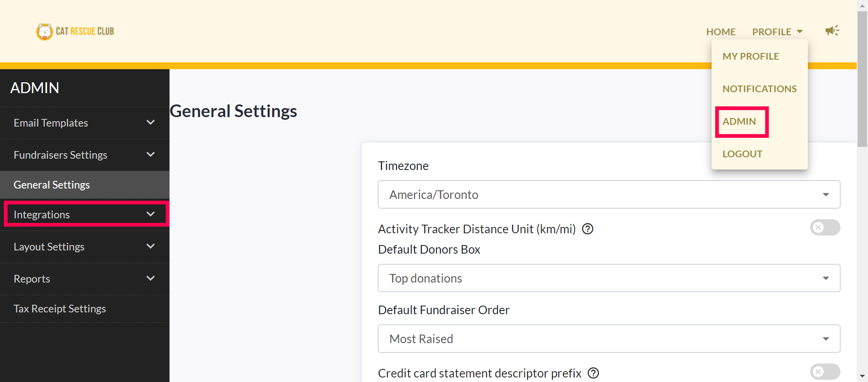Collapse the Integrations section chevron
The width and height of the screenshot is (868, 382).
150,214
